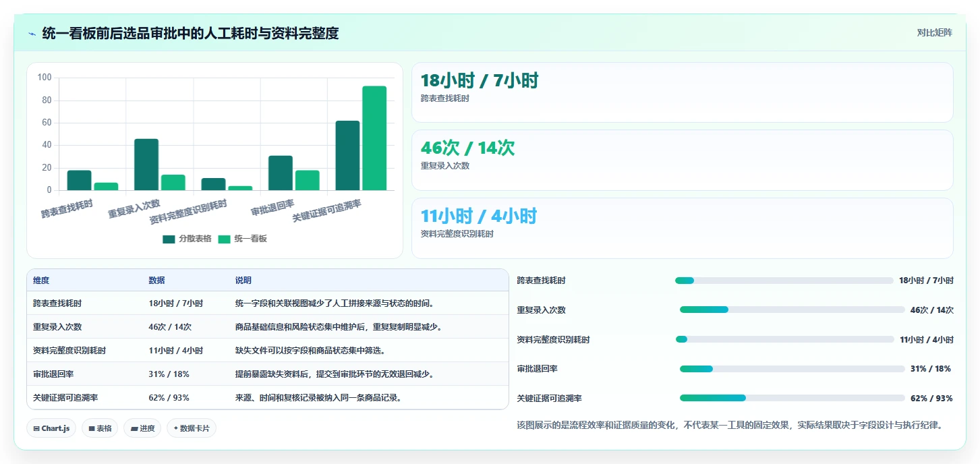Image resolution: width=980 pixels, height=464 pixels.
Task: Click the 审批退回率 label in the progress list
Action: click(x=537, y=369)
